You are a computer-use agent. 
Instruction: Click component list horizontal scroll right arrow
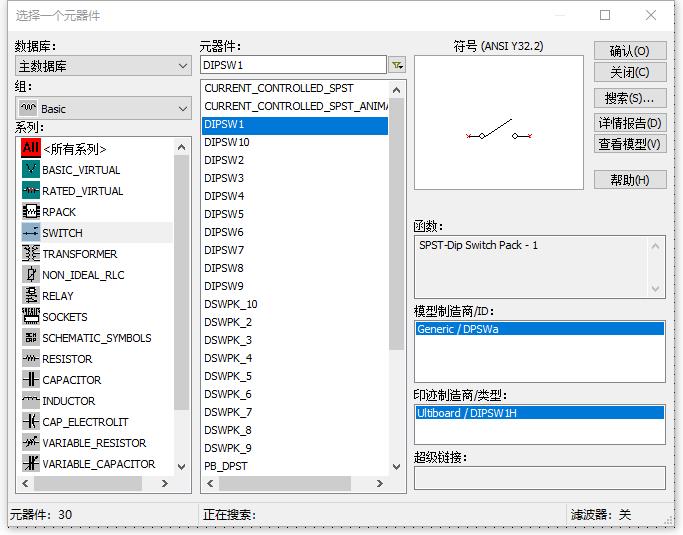pos(380,483)
